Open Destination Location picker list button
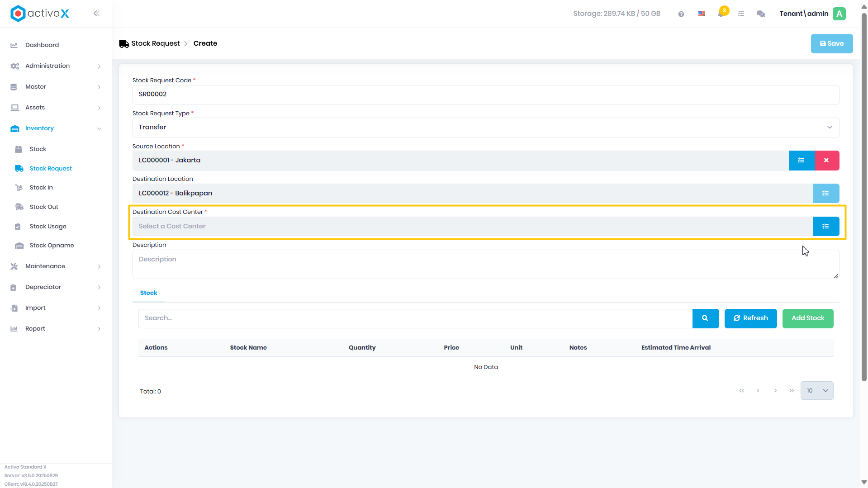The width and height of the screenshot is (868, 488). point(825,194)
